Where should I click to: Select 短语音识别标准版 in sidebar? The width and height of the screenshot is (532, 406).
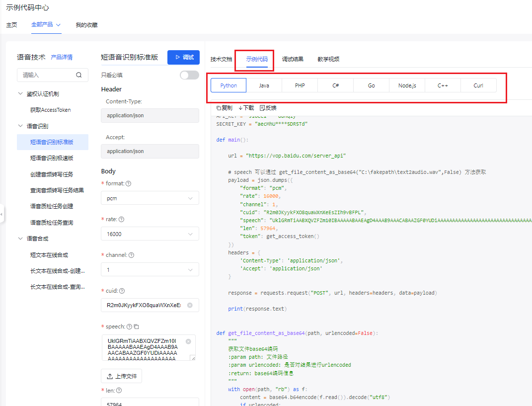click(53, 142)
